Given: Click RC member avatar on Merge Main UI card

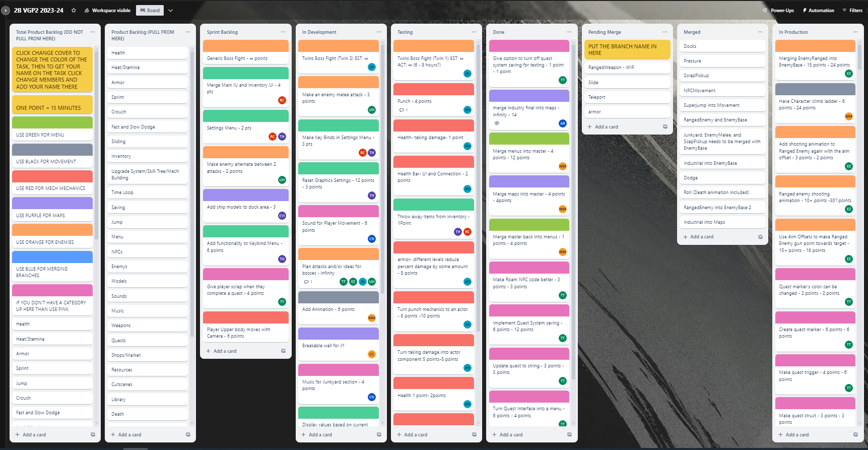Looking at the screenshot, I should point(282,100).
